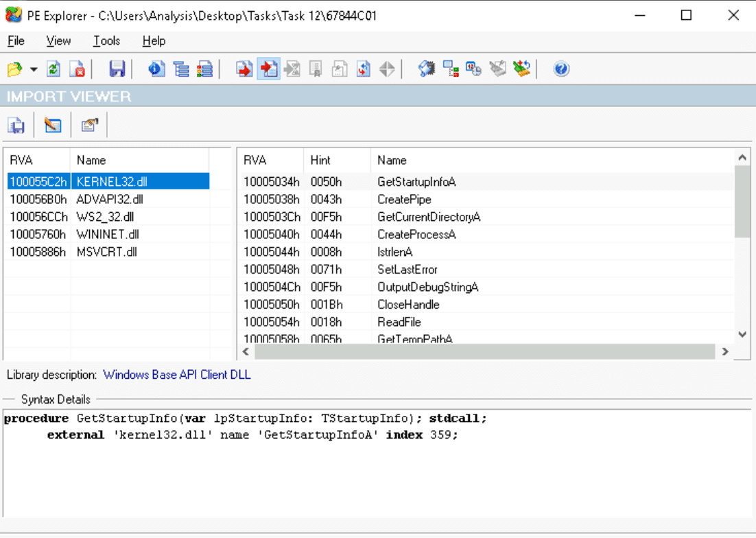Click the RVA header in the functions list
Viewport: 756px width, 538px height.
click(272, 160)
